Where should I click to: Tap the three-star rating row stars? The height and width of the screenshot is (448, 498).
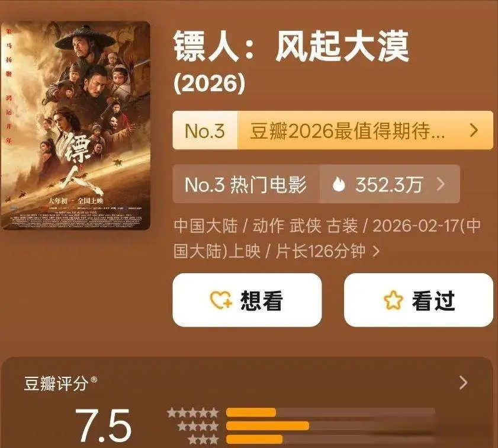tap(203, 440)
